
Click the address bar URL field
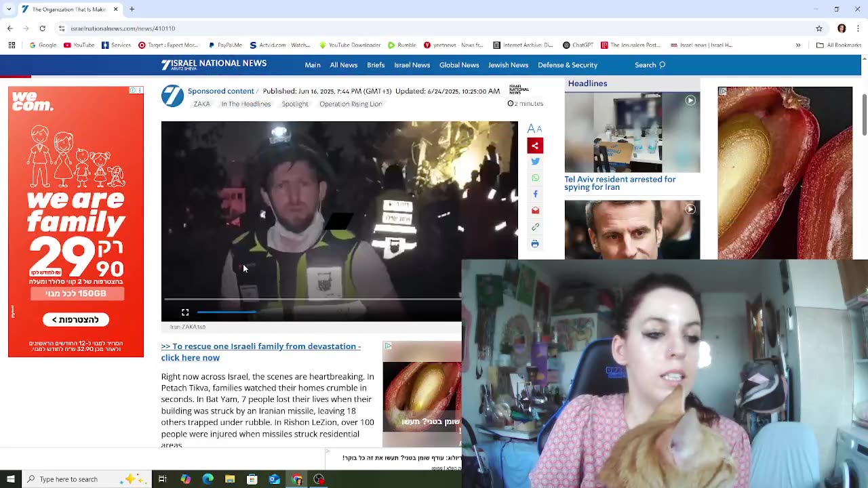(x=434, y=28)
